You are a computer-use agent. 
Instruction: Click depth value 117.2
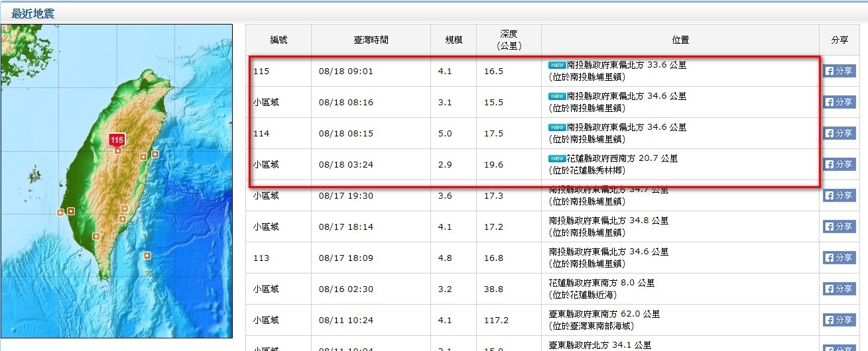[496, 320]
